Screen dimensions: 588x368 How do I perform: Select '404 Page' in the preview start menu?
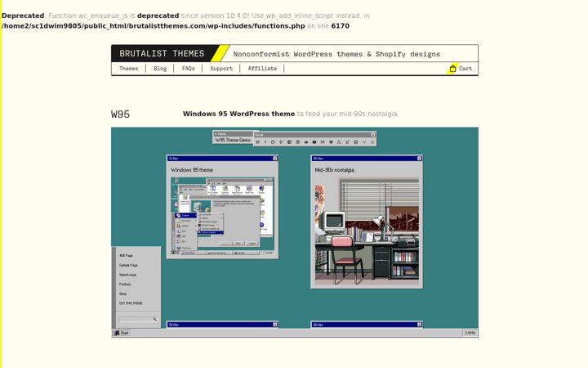point(126,255)
